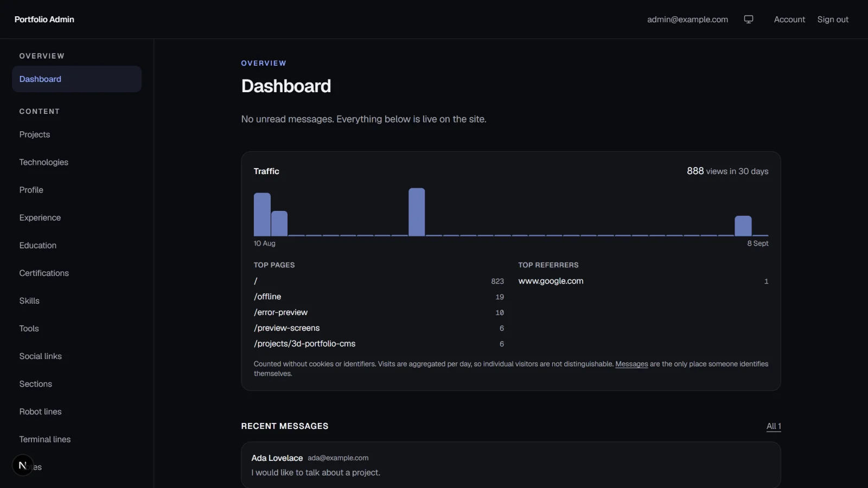Screen dimensions: 868x488
Task: Click the Account link in header
Action: (789, 20)
